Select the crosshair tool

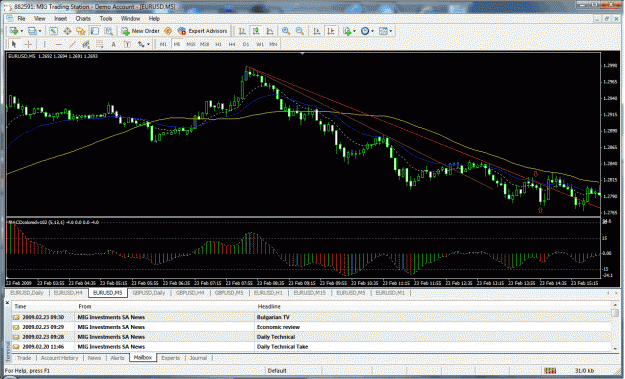point(28,44)
